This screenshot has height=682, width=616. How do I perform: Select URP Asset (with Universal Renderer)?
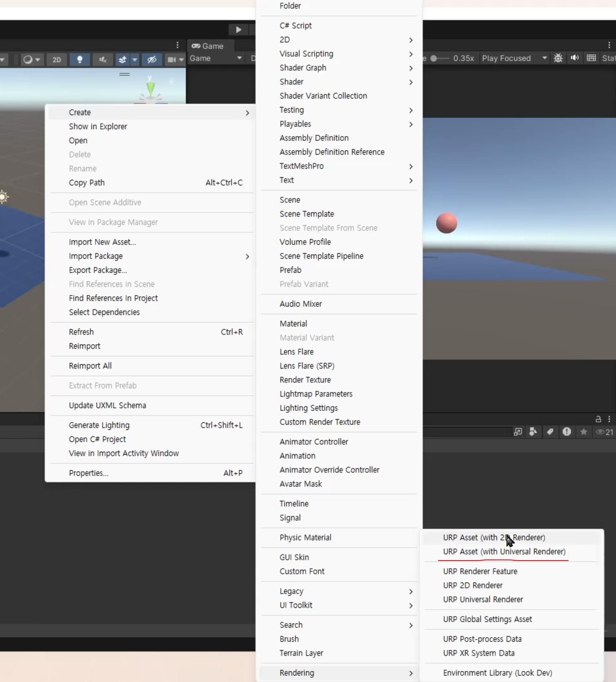click(504, 551)
